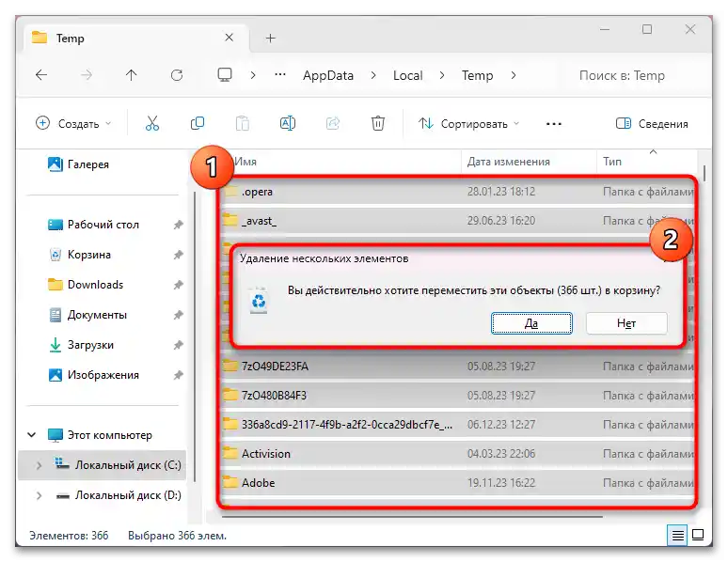
Task: Cancel deletion with the Нет button
Action: [x=626, y=323]
